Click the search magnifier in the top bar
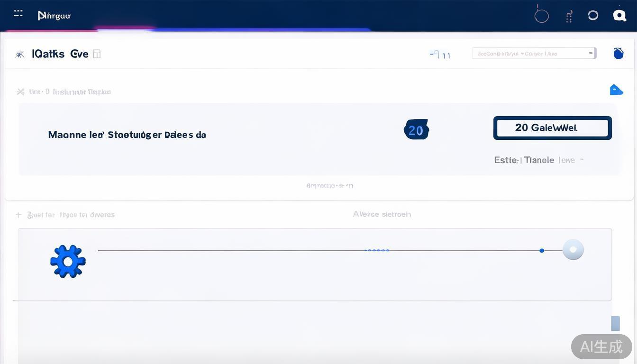 tap(619, 15)
